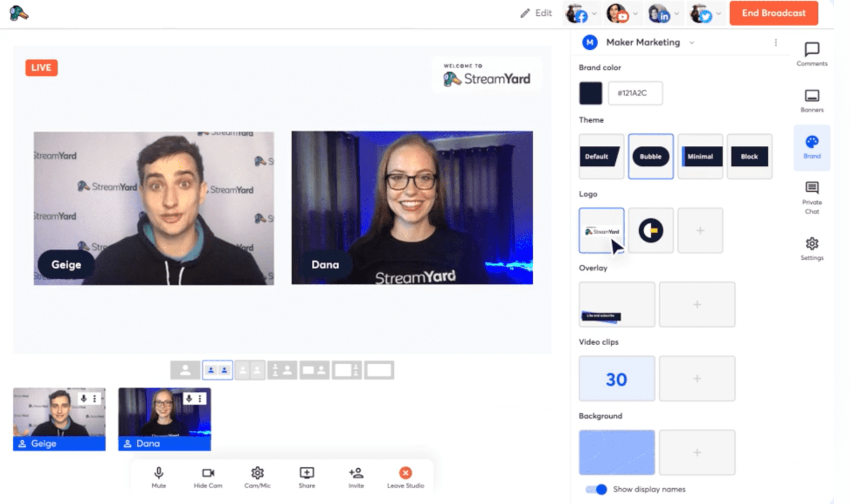The width and height of the screenshot is (850, 504).
Task: Click Hide Cam camera icon
Action: tap(208, 478)
